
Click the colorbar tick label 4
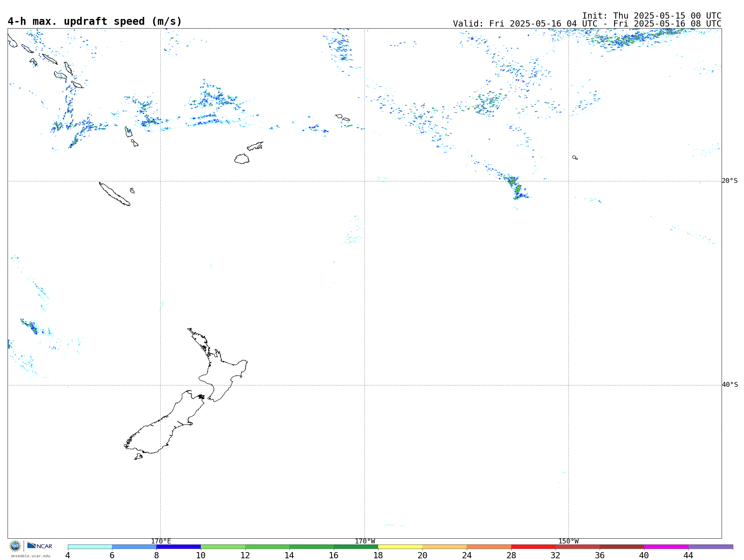click(x=68, y=555)
